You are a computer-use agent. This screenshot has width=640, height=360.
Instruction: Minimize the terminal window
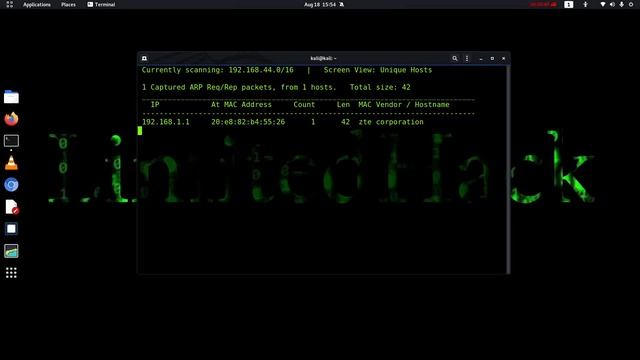(481, 58)
